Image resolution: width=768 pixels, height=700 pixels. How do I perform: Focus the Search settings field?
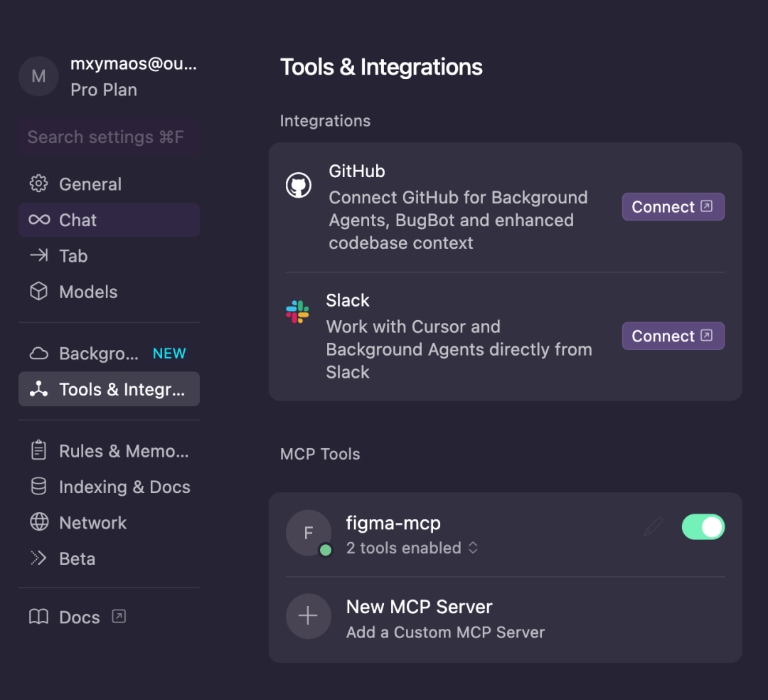coord(110,137)
